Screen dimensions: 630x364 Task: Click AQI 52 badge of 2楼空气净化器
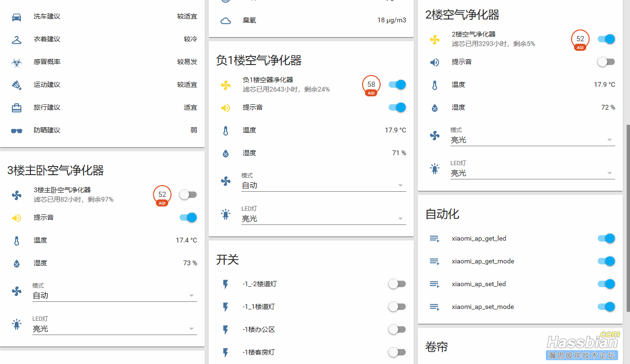click(580, 40)
